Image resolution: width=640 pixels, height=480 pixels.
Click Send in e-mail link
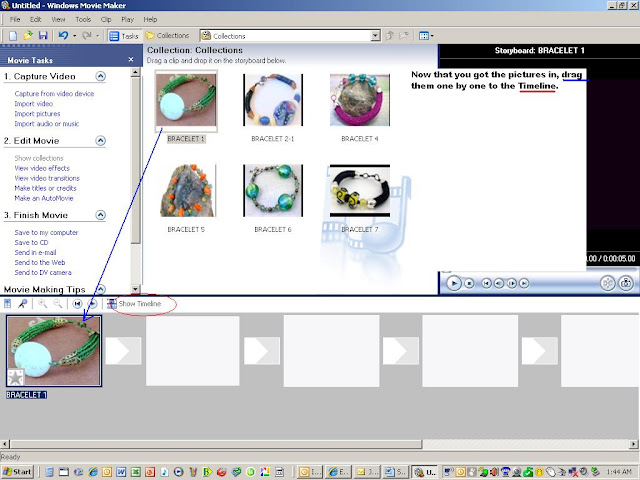(x=35, y=253)
